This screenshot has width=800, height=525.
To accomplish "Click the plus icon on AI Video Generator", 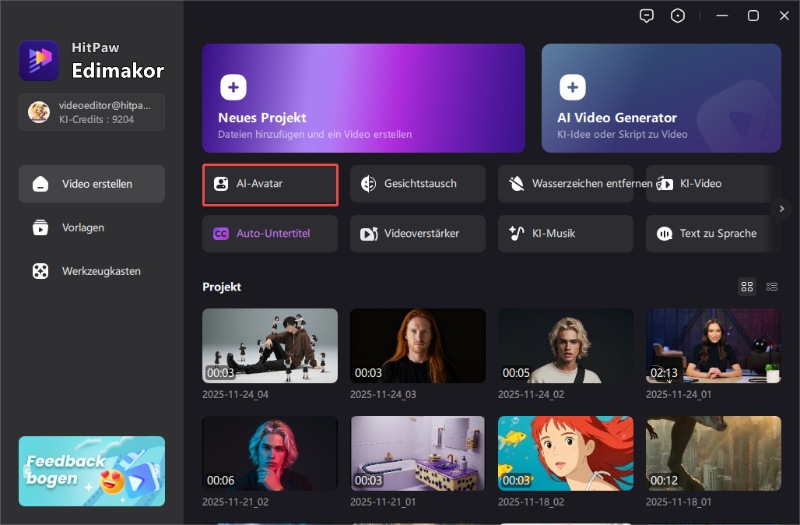I will pyautogui.click(x=572, y=87).
